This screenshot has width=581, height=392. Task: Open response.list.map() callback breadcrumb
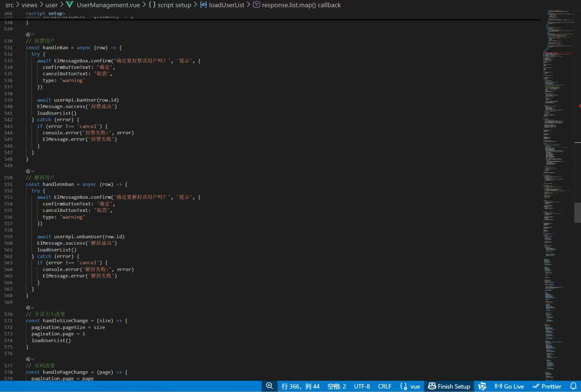pyautogui.click(x=301, y=5)
